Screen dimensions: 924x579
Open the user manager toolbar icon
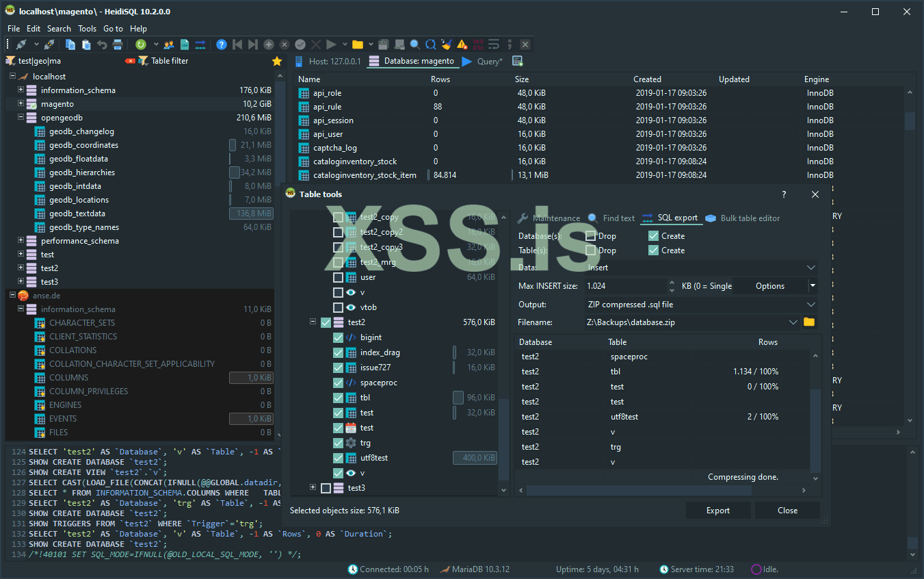coord(169,44)
